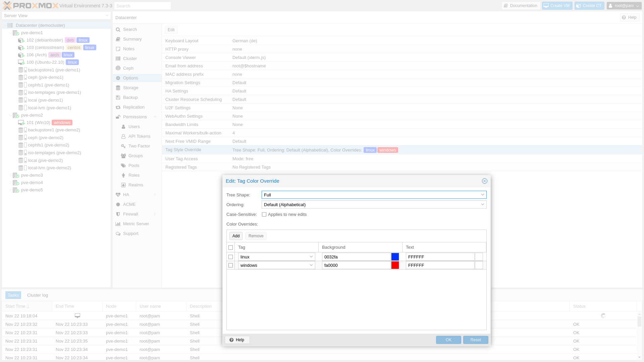The height and width of the screenshot is (362, 644).
Task: Click the Reset button in dialog
Action: pos(475,340)
